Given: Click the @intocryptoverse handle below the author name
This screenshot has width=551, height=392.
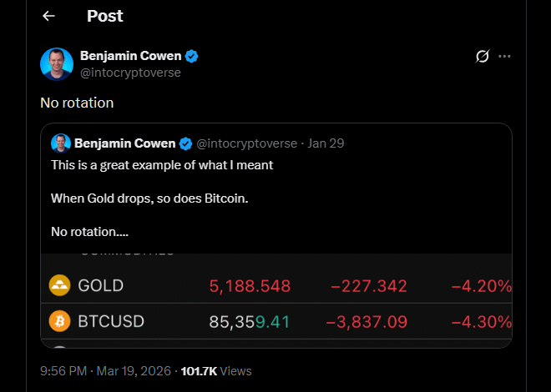Looking at the screenshot, I should tap(130, 73).
